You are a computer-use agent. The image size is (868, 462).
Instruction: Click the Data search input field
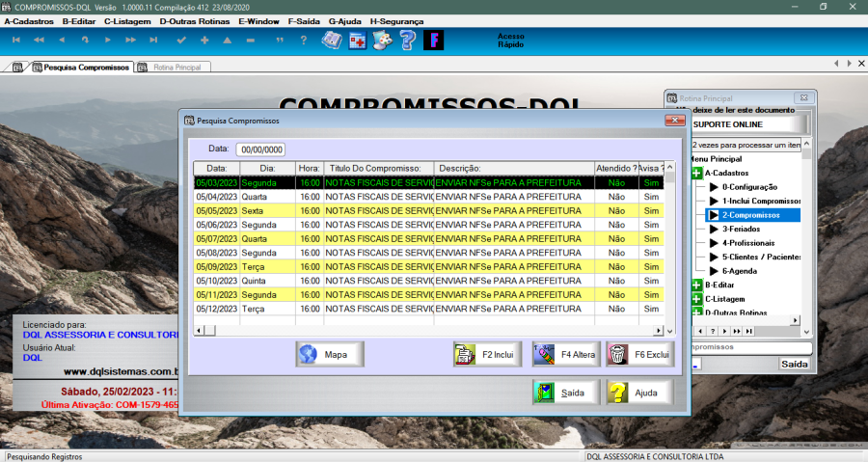tap(261, 149)
